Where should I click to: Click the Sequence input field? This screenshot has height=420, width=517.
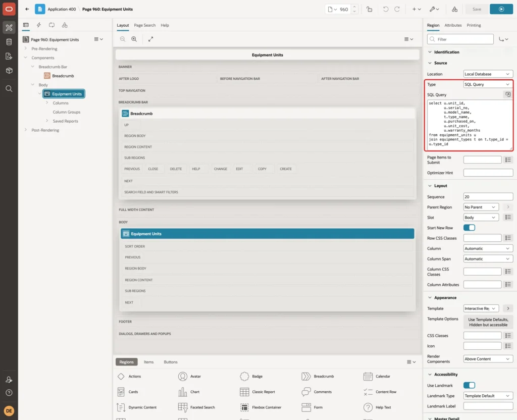point(488,197)
